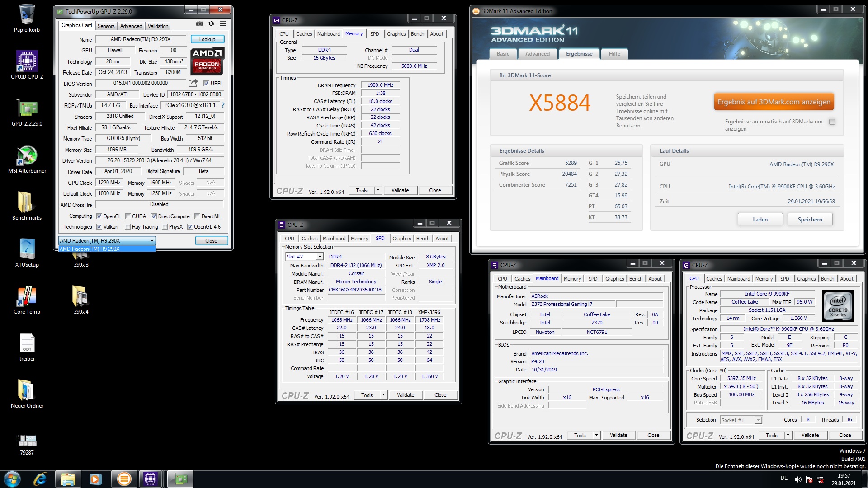Viewport: 868px width, 488px height.
Task: Click the GPU-Z Lookup button
Action: click(208, 39)
